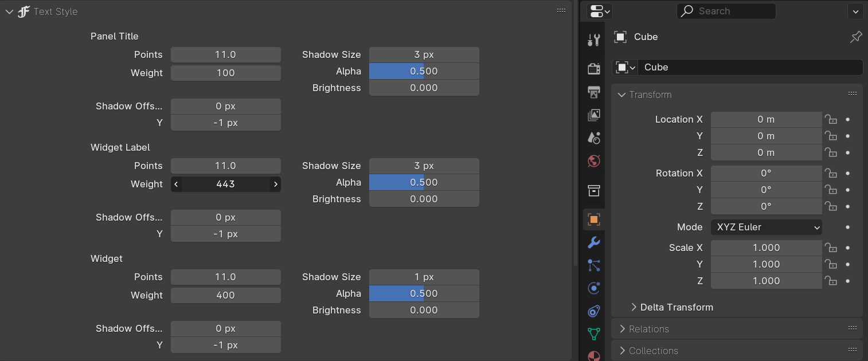Screen dimensions: 868x361
Task: Click the Widget Label Points field
Action: coord(226,166)
